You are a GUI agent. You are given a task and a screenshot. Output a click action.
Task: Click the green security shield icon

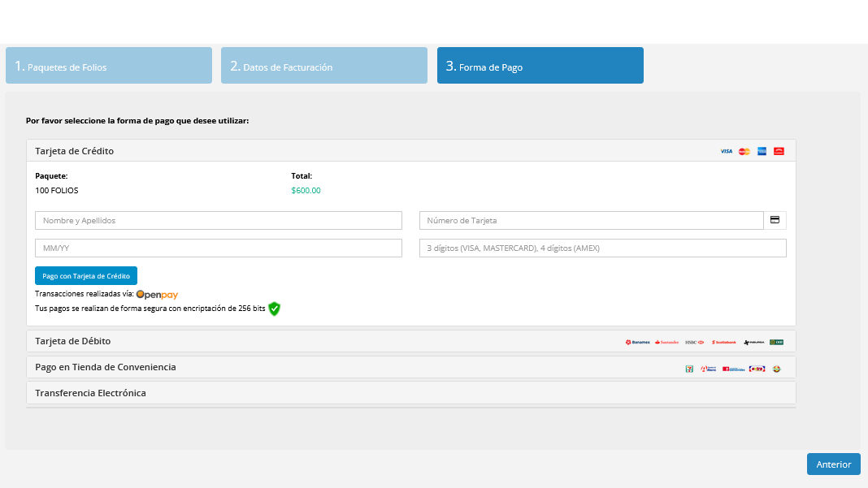[275, 309]
